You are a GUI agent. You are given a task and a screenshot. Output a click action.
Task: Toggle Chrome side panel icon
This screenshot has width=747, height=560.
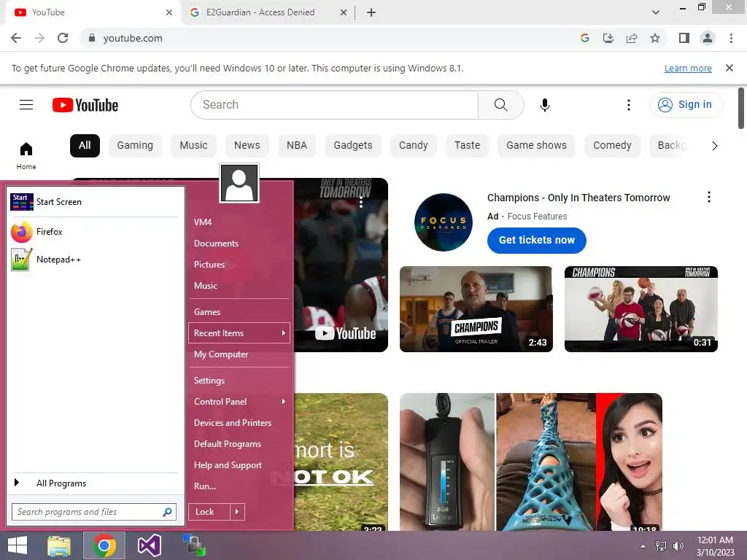684,38
